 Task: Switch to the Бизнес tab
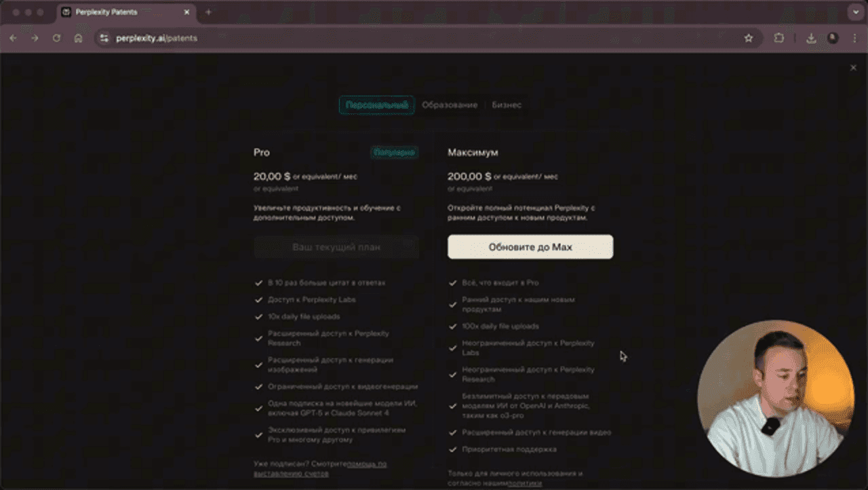[x=507, y=105]
